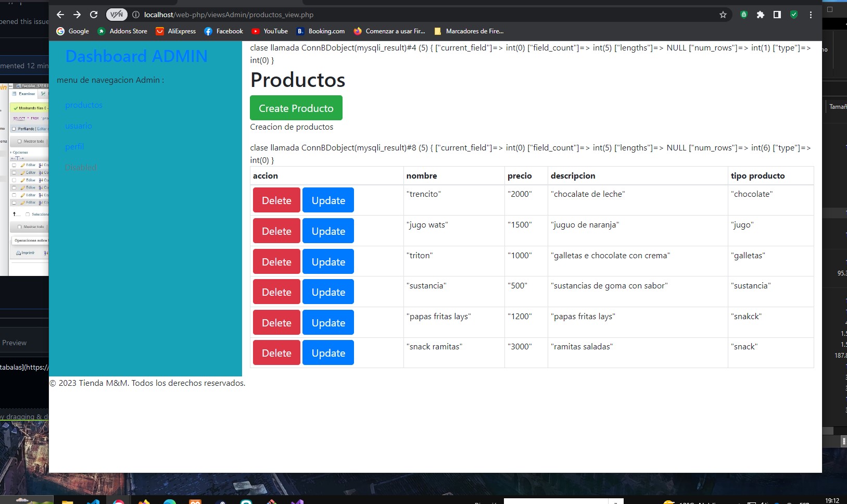Click the VPN extension icon in the address bar
The height and width of the screenshot is (504, 847).
[117, 15]
